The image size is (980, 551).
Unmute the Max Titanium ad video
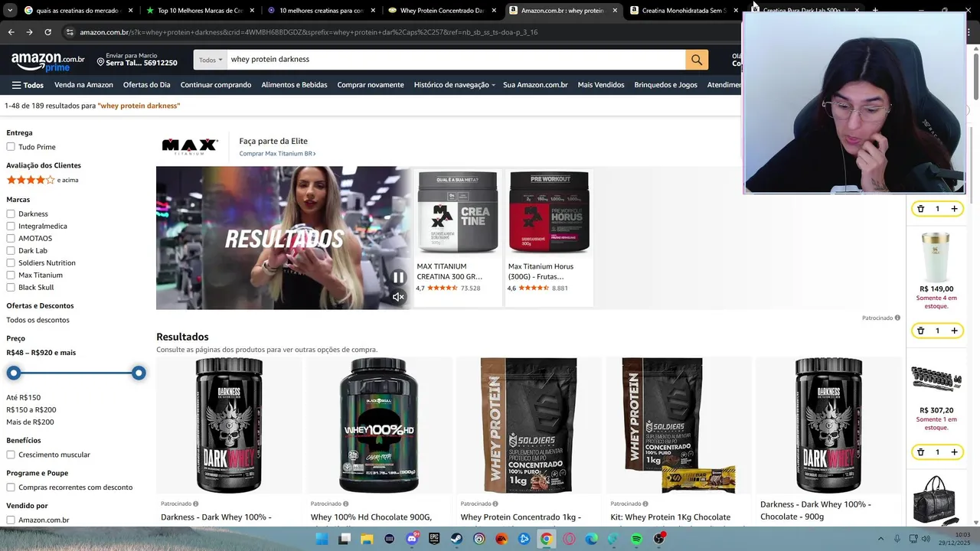tap(398, 297)
